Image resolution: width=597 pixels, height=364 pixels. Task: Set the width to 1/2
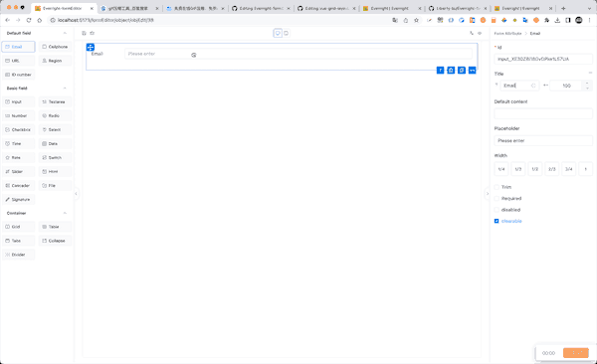535,169
